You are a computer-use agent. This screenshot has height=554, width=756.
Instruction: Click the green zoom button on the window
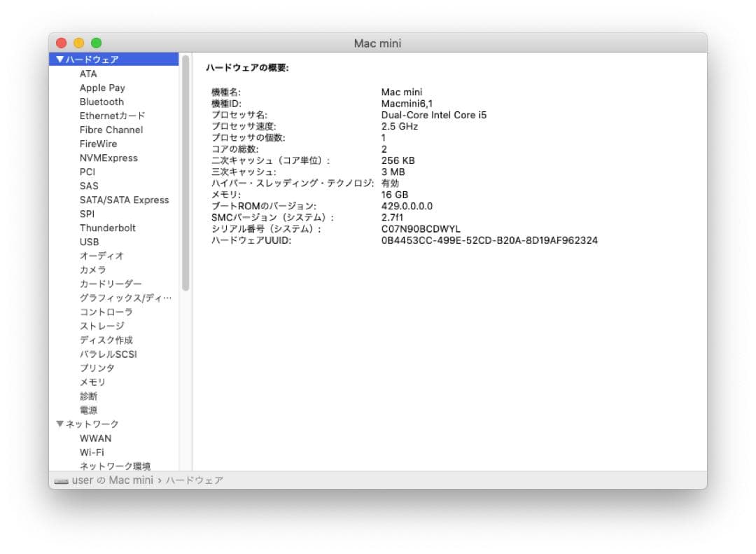(x=96, y=43)
